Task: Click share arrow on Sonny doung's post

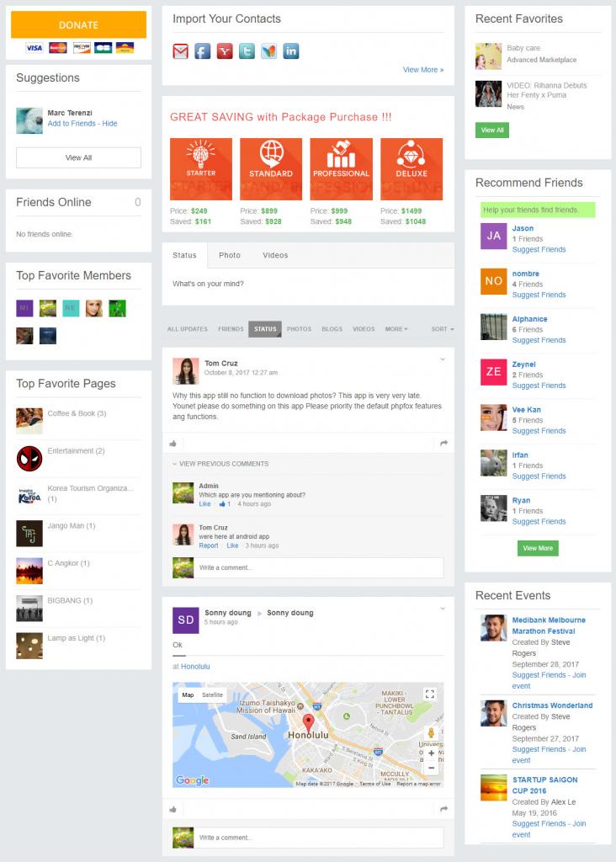Action: point(443,809)
